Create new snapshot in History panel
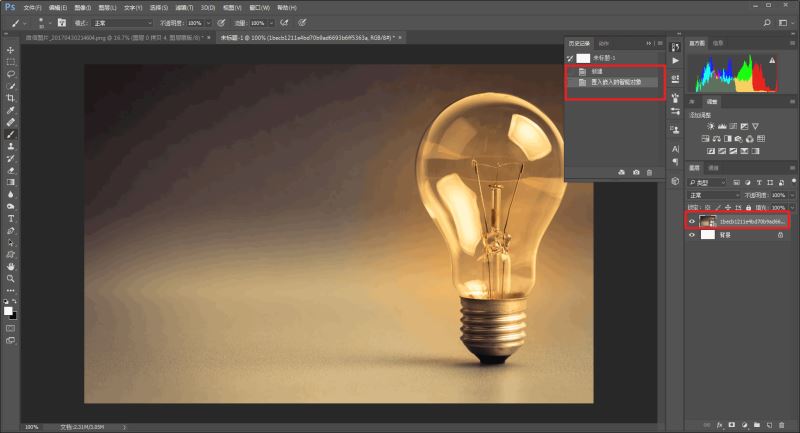800x433 pixels. coord(636,172)
